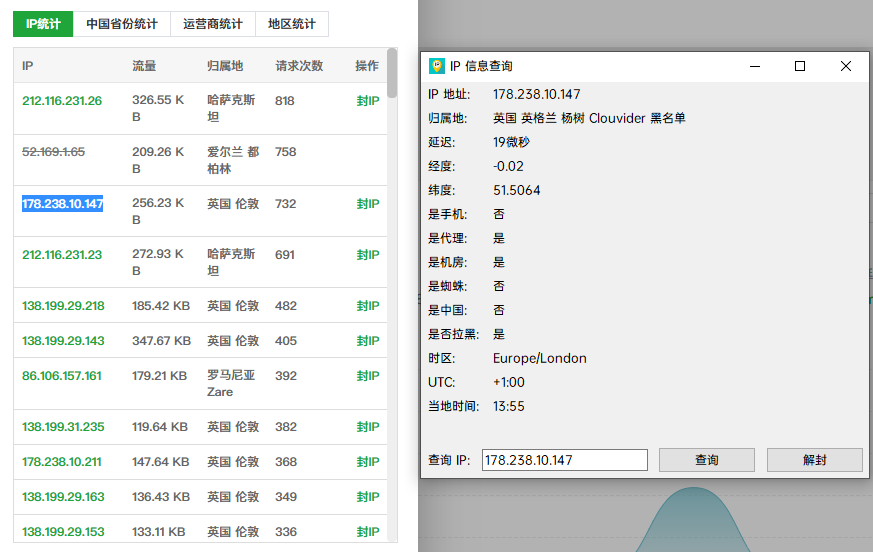Focus the 查询 IP input field
The height and width of the screenshot is (552, 873).
point(565,460)
